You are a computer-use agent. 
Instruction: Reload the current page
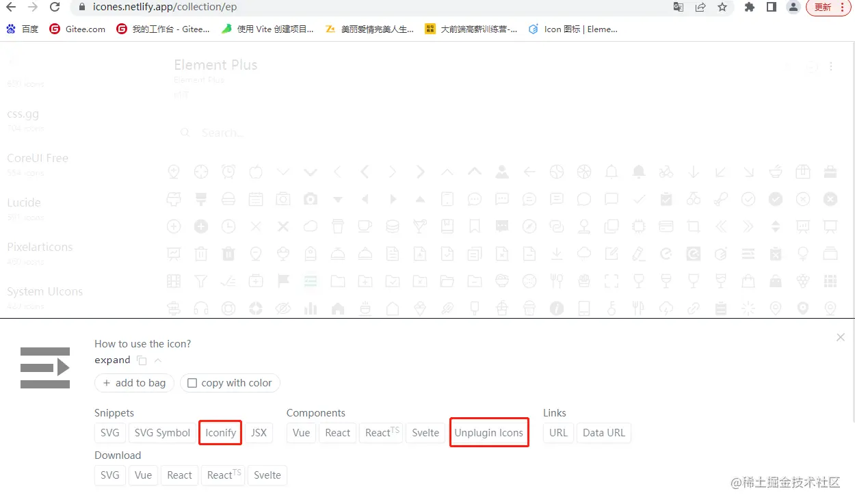pyautogui.click(x=54, y=8)
